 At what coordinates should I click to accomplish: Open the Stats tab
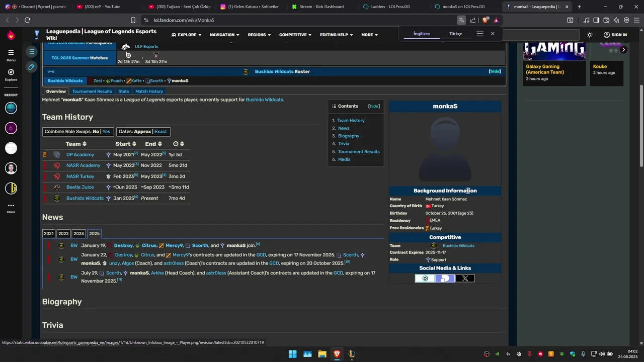coord(124,92)
